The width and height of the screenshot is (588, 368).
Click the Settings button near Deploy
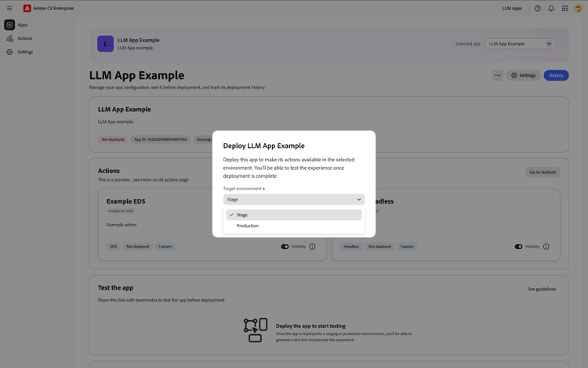pyautogui.click(x=523, y=75)
